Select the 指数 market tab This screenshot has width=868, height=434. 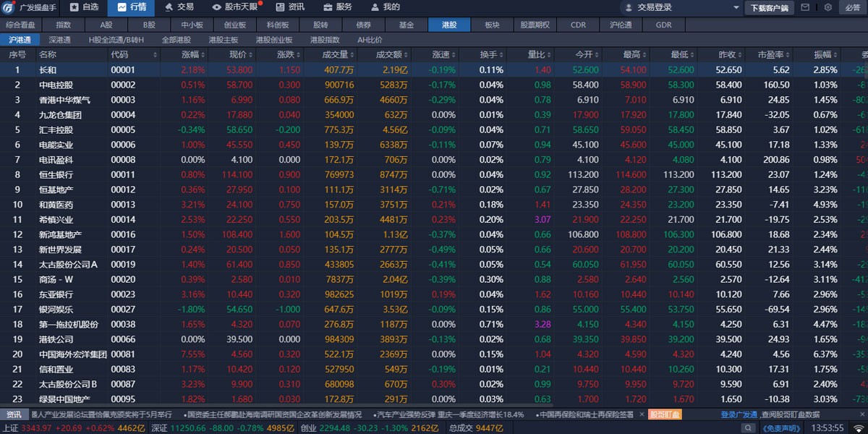[64, 25]
